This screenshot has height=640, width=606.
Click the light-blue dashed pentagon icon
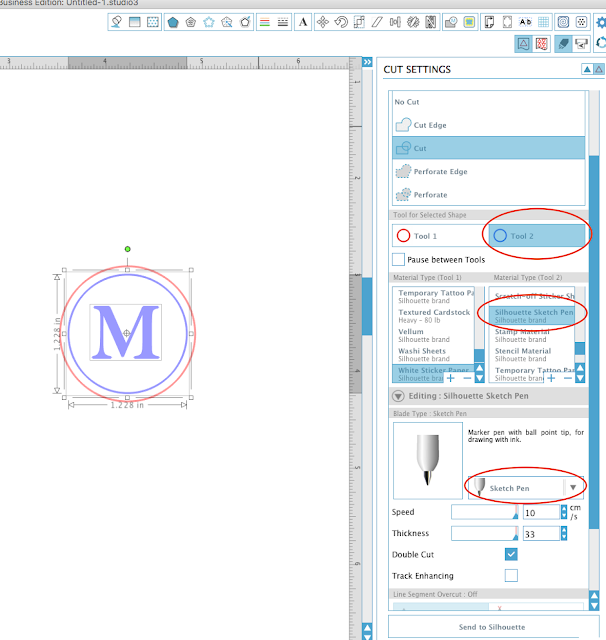coord(209,22)
